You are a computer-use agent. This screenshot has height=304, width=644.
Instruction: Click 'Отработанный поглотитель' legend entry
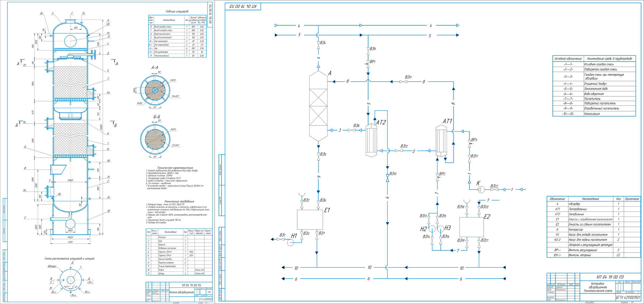(601, 108)
